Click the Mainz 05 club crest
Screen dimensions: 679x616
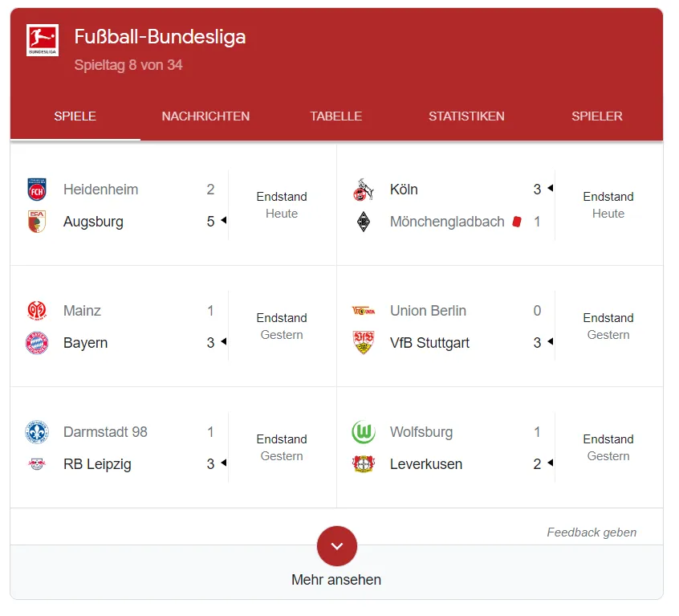click(x=37, y=311)
